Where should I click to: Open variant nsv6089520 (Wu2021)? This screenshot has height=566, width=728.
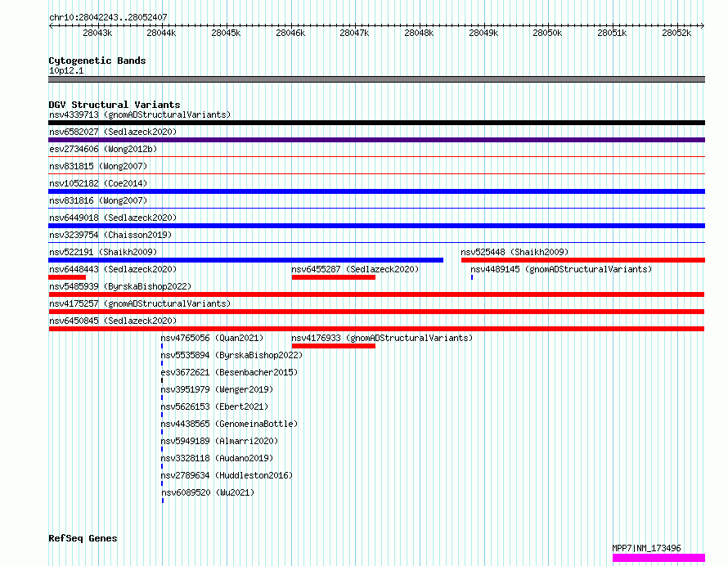(x=208, y=492)
